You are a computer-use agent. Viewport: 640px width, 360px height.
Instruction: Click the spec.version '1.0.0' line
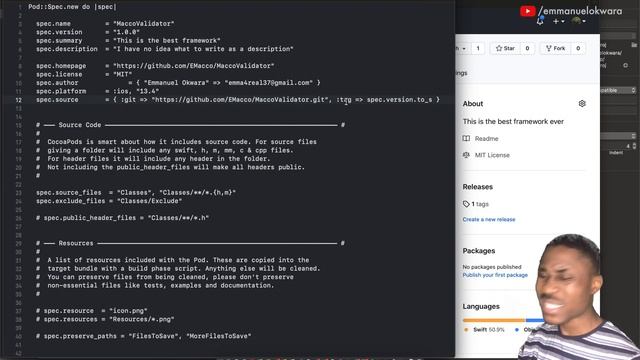(x=88, y=32)
